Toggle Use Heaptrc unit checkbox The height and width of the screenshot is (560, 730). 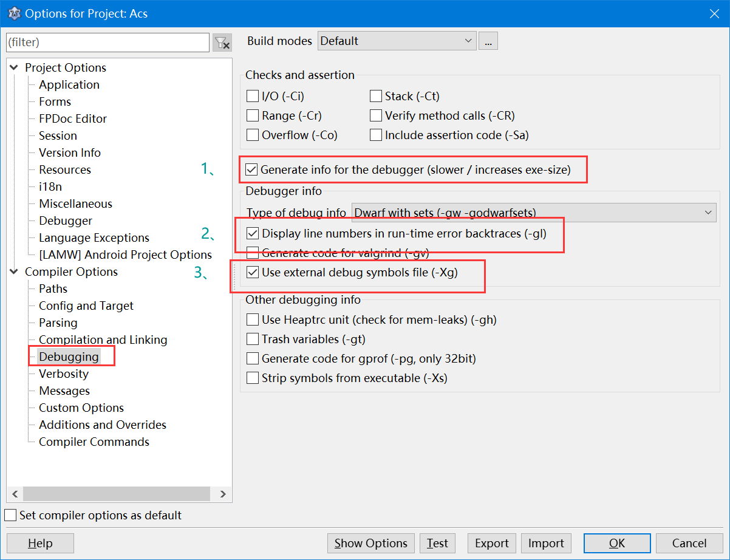click(x=253, y=319)
